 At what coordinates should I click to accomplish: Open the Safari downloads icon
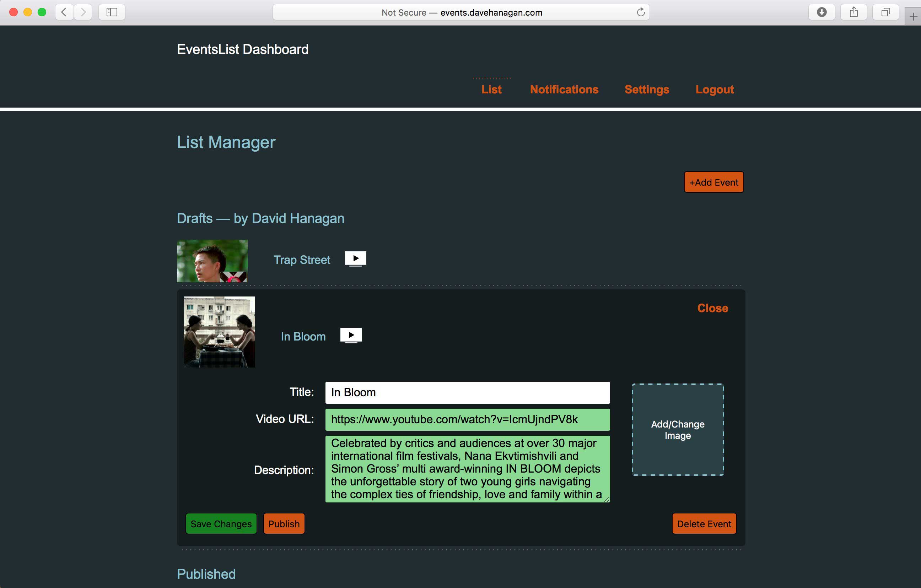coord(822,12)
